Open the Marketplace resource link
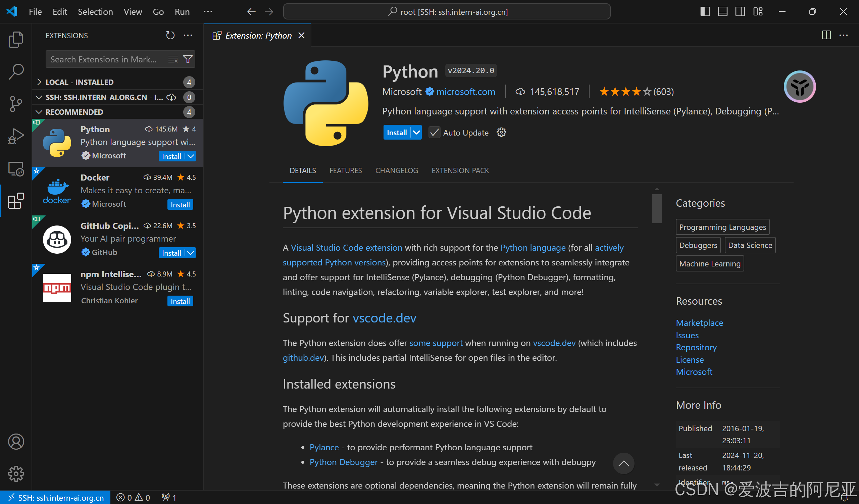This screenshot has width=859, height=504. [x=699, y=323]
